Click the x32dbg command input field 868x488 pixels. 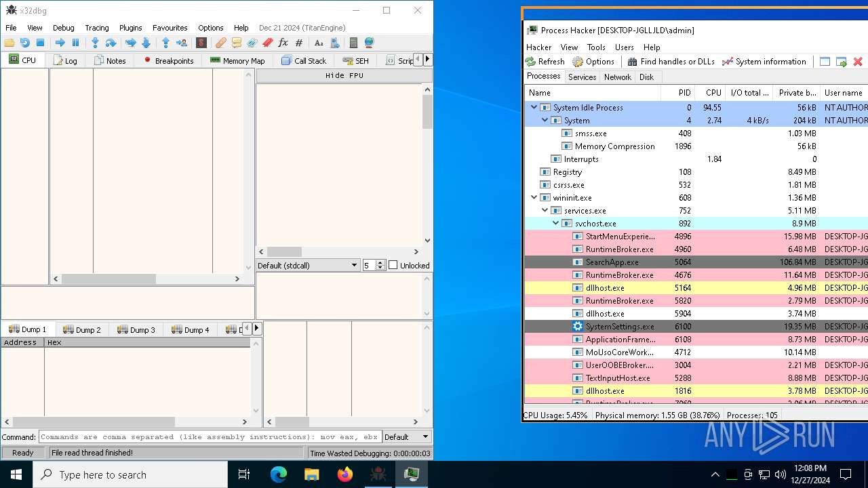210,437
